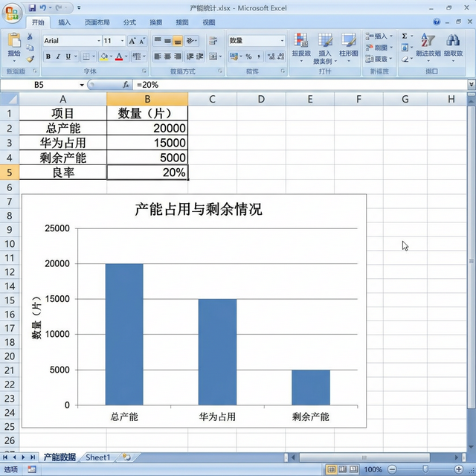Screen dimensions: 476x476
Task: Select cell B3 containing 15000
Action: pos(147,143)
